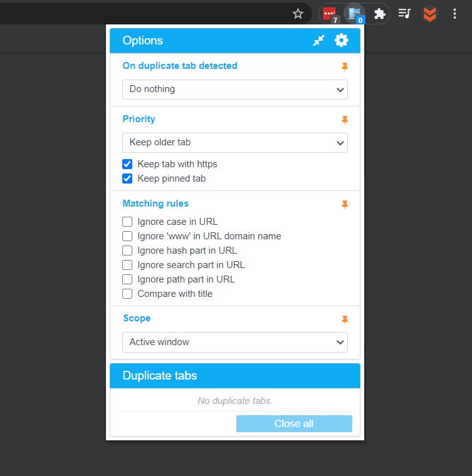Toggle pin for the Scope section

(x=344, y=319)
